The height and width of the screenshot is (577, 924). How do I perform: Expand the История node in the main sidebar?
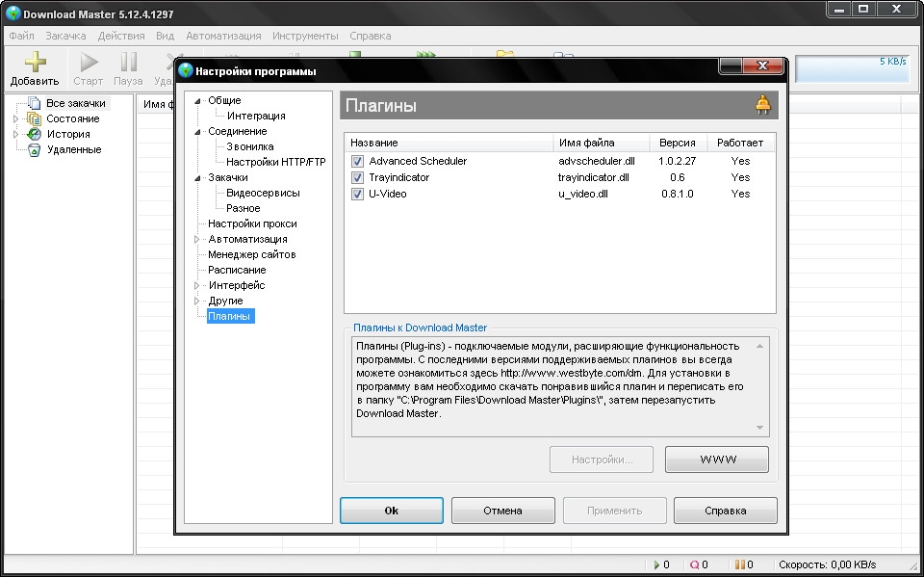point(16,134)
